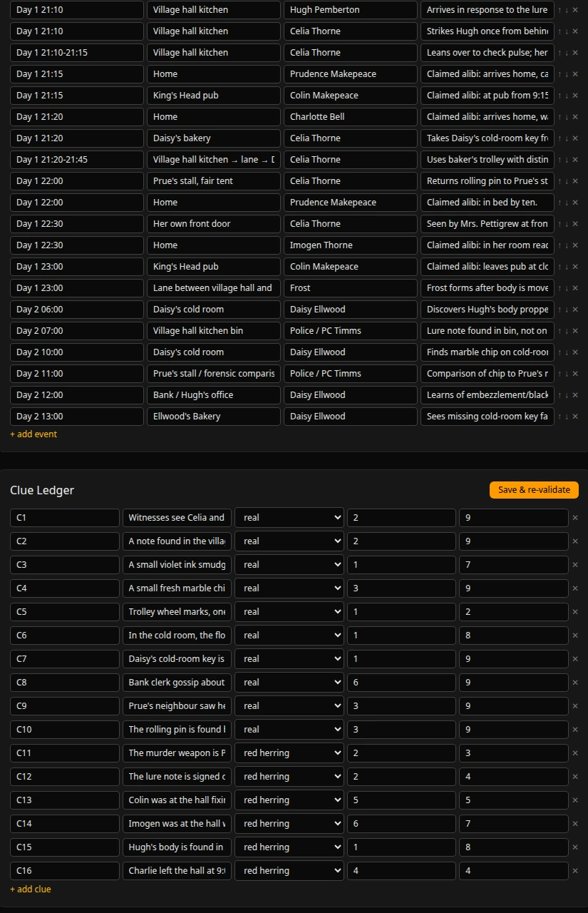Click the 'Colin was at the hall' clue text

click(177, 800)
